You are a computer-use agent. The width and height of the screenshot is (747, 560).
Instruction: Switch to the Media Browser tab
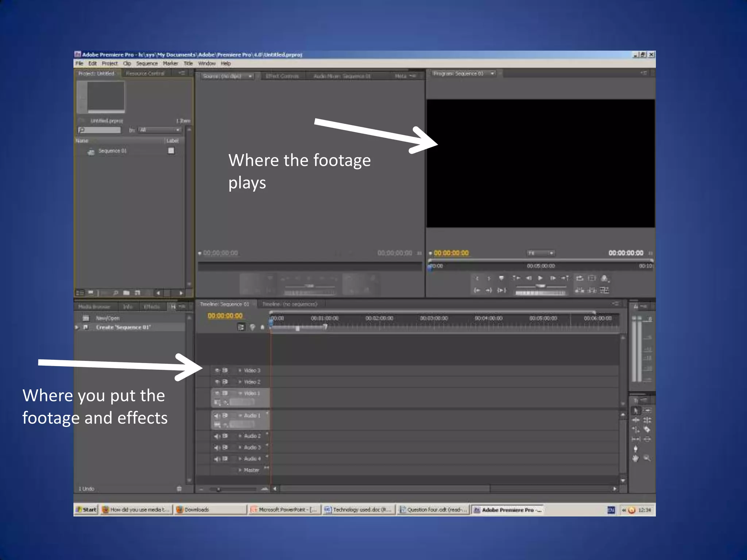click(94, 307)
